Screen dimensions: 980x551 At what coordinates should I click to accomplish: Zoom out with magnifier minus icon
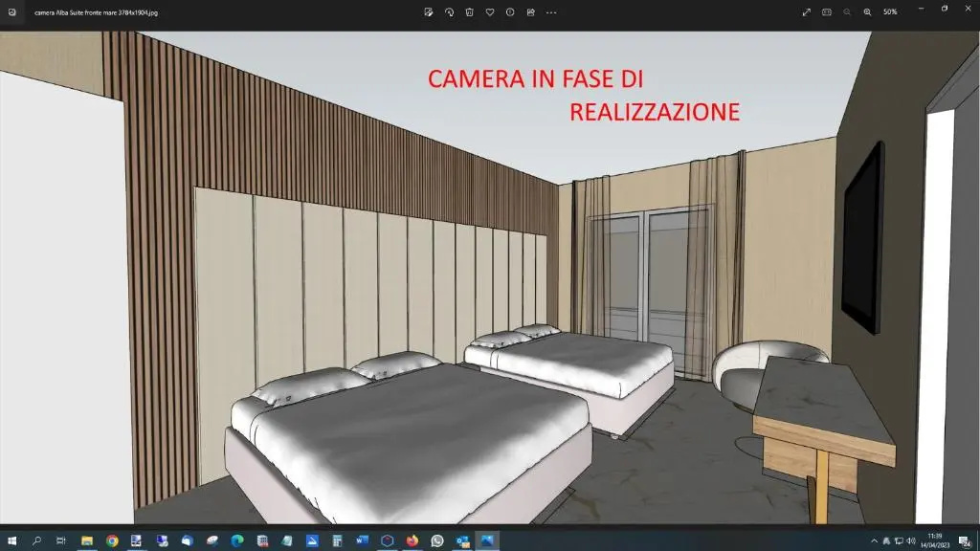click(x=847, y=11)
